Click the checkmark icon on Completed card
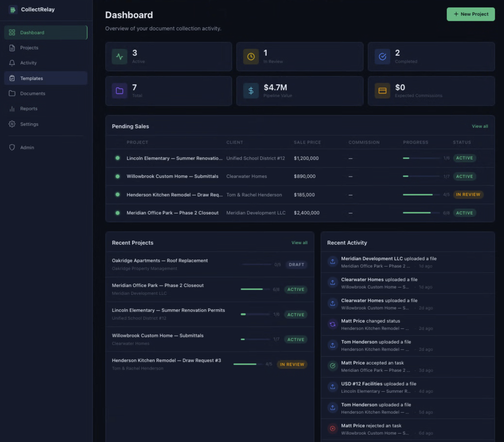Screen dimensions: 504x442 click(382, 56)
